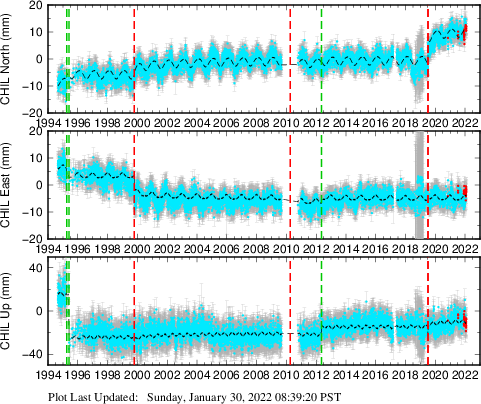Click the red dashed line near 2010 in the North plot
This screenshot has height=404, width=481.
click(x=290, y=61)
